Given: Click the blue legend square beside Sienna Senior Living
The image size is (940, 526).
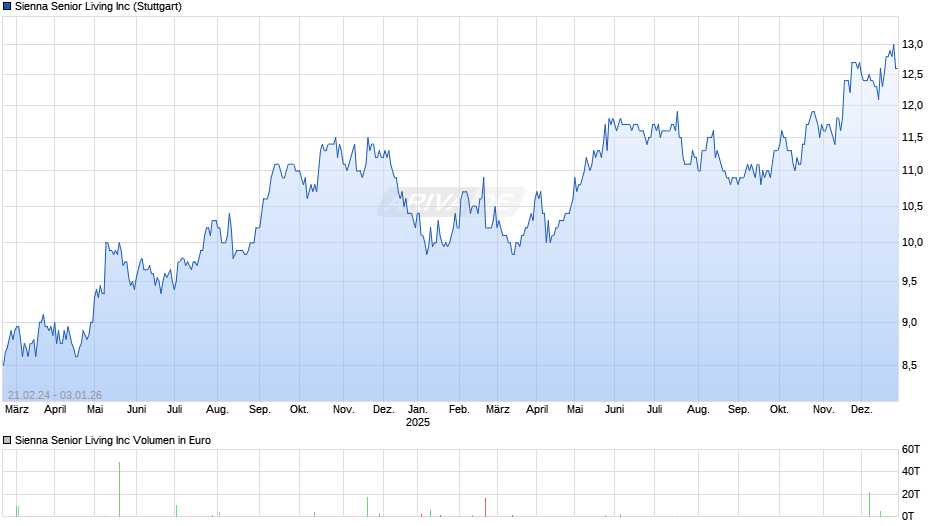Looking at the screenshot, I should (7, 7).
